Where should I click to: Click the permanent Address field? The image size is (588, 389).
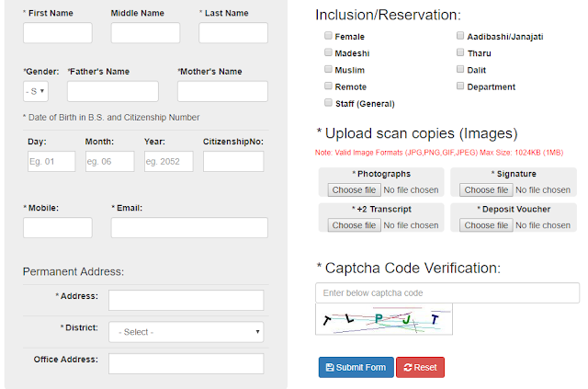point(186,300)
